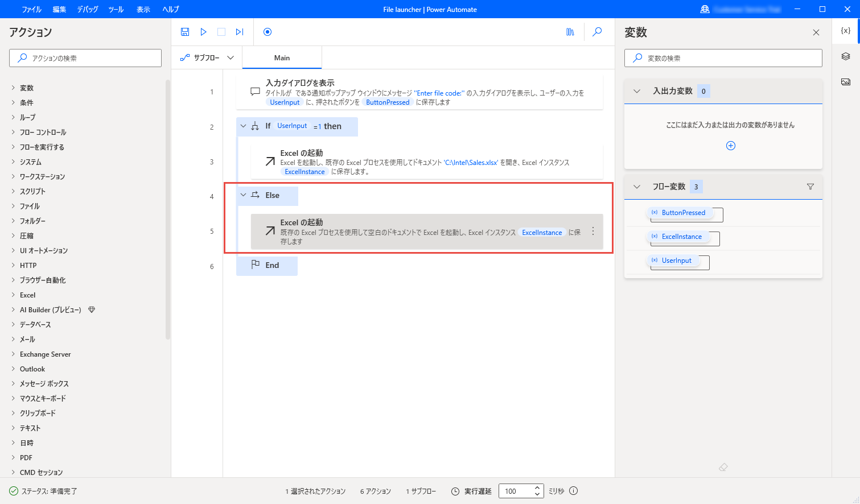Click UserInput variable in If condition
Screen dimensions: 860x504
click(x=292, y=126)
